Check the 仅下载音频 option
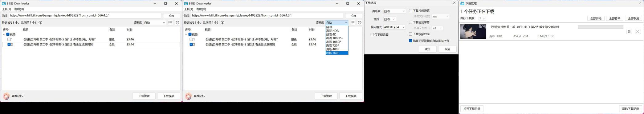The height and width of the screenshot is (114, 644). [x=372, y=35]
